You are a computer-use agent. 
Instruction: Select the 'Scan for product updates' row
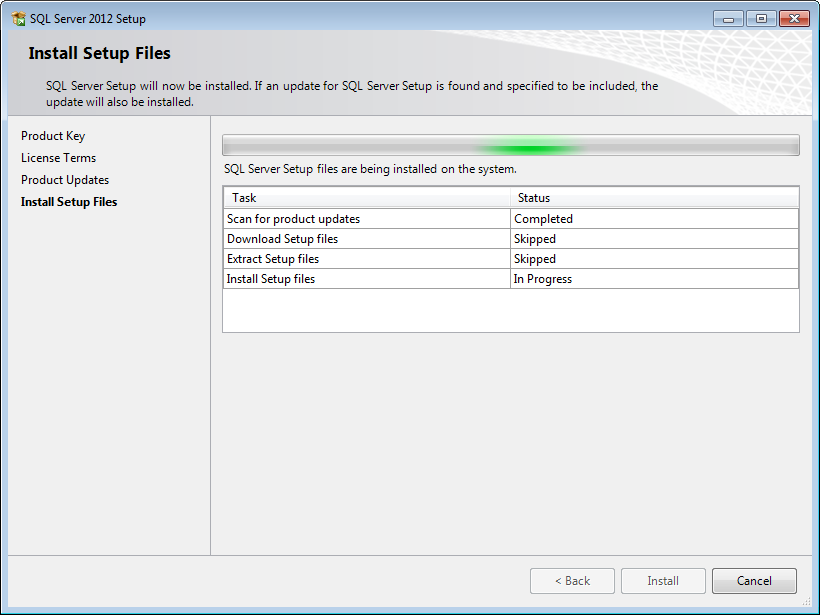pyautogui.click(x=511, y=219)
